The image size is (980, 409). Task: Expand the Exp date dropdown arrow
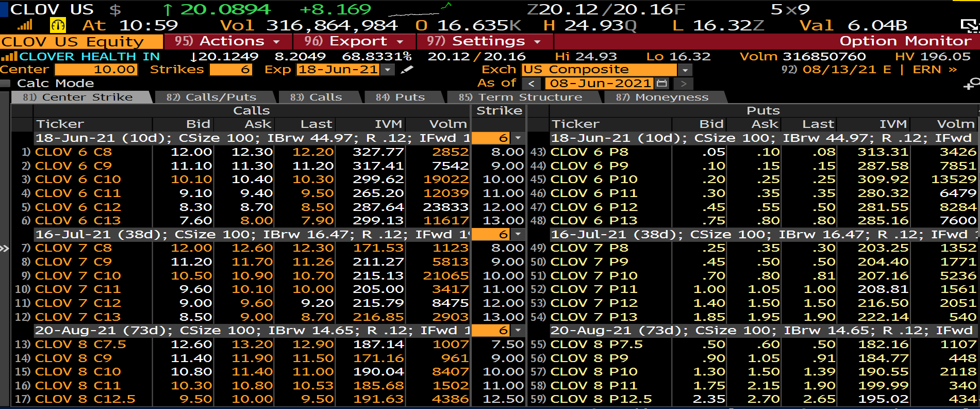(388, 70)
